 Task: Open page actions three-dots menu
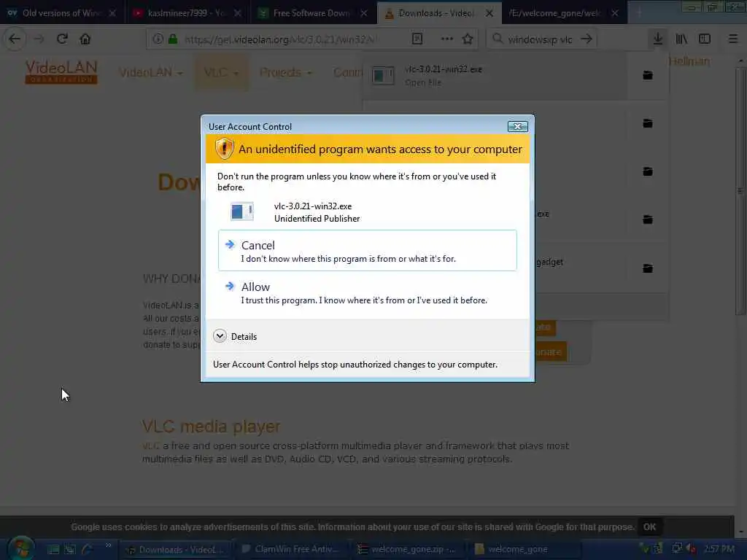[447, 39]
